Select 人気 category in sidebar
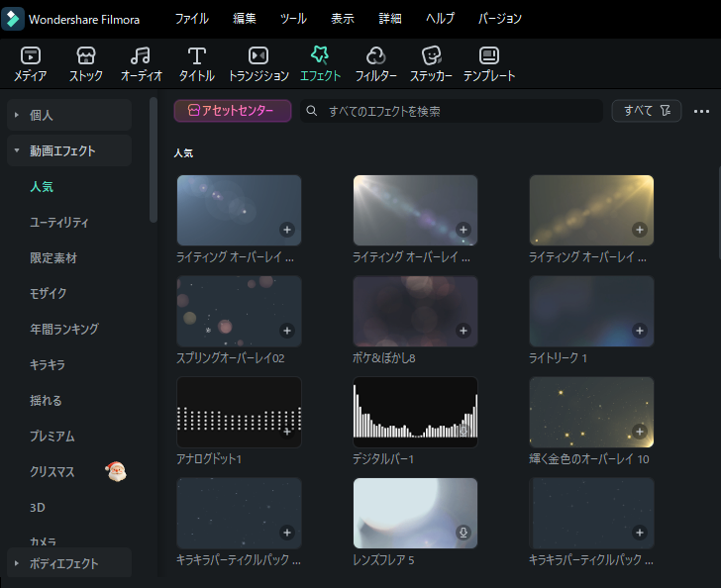 pos(42,187)
